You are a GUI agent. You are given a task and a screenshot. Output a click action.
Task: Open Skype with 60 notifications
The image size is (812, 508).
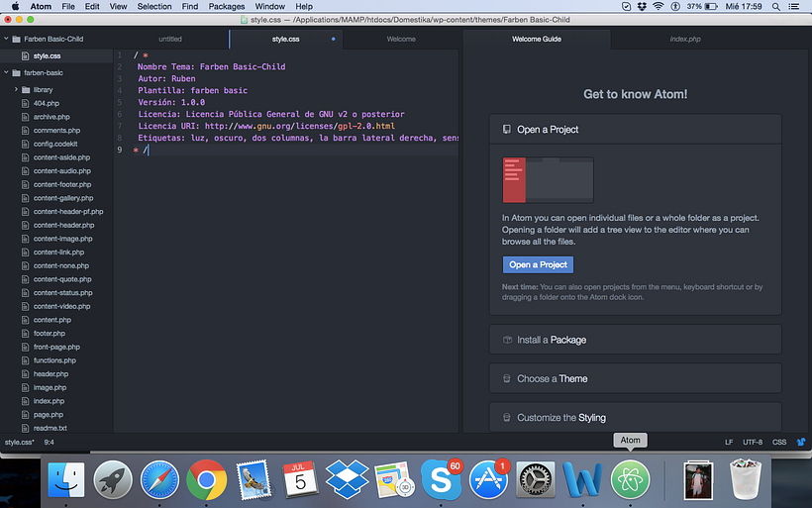[x=441, y=479]
